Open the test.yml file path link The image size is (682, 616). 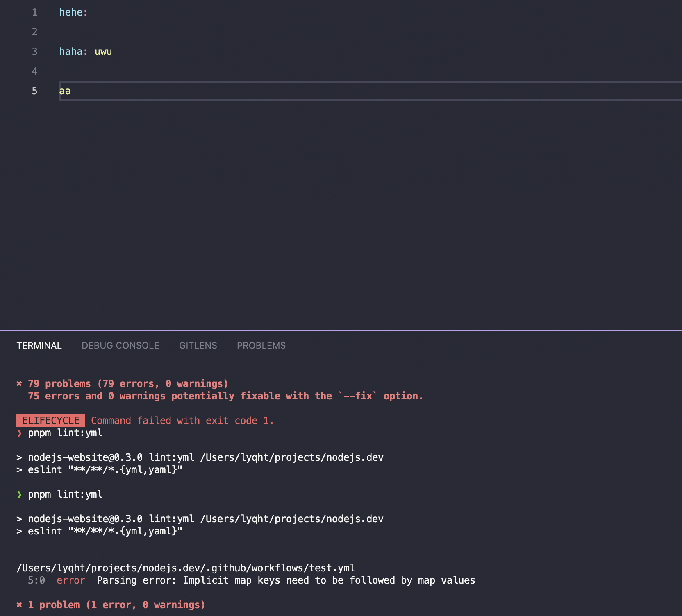pyautogui.click(x=185, y=568)
